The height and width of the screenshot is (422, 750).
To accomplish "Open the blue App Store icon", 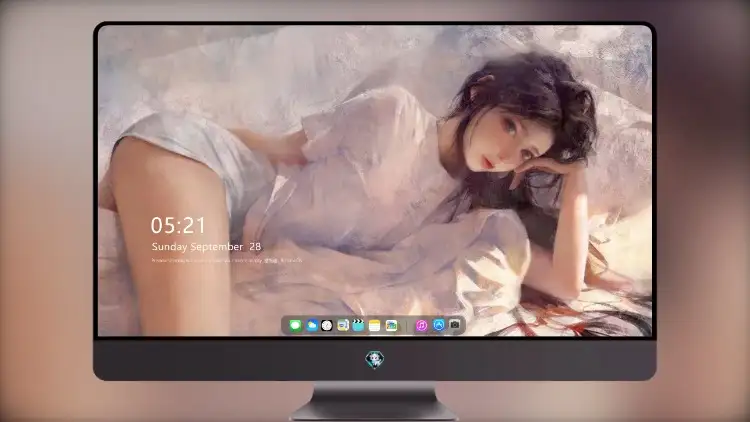I will (x=439, y=325).
